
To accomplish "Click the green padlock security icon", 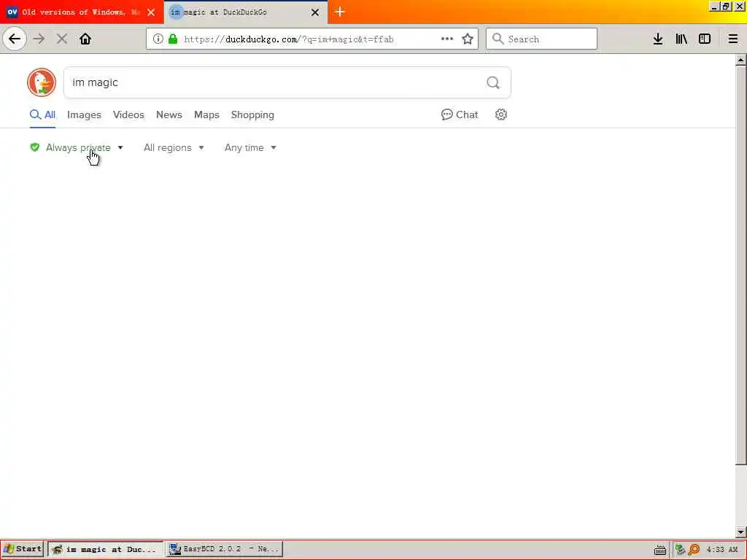I will coord(173,39).
